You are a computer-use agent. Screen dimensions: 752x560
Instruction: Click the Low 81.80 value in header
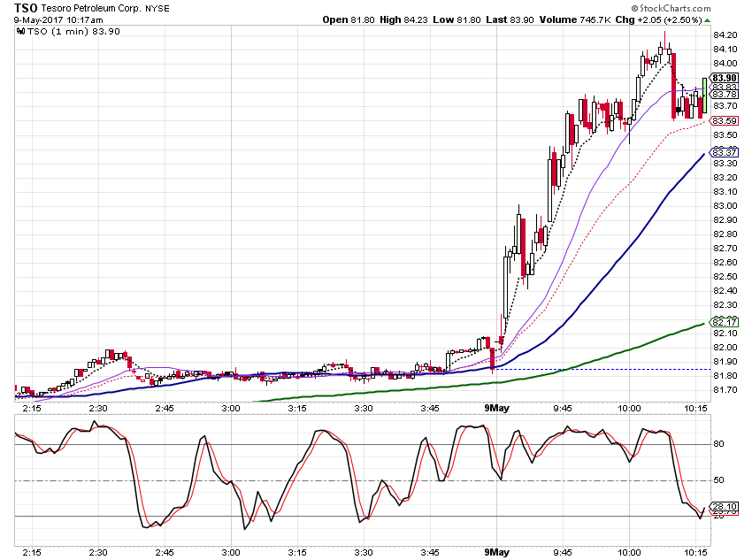pos(457,19)
